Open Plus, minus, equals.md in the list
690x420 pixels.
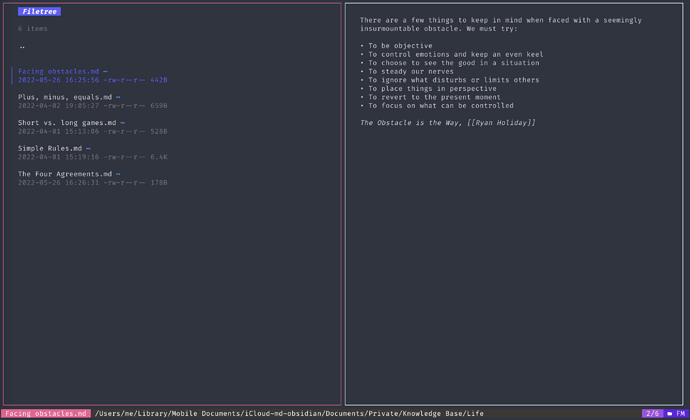tap(92, 101)
